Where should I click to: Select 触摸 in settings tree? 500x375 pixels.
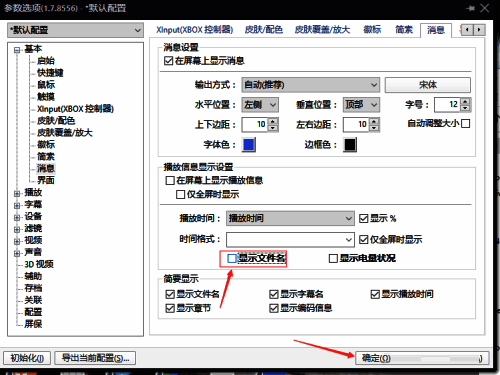click(x=46, y=97)
